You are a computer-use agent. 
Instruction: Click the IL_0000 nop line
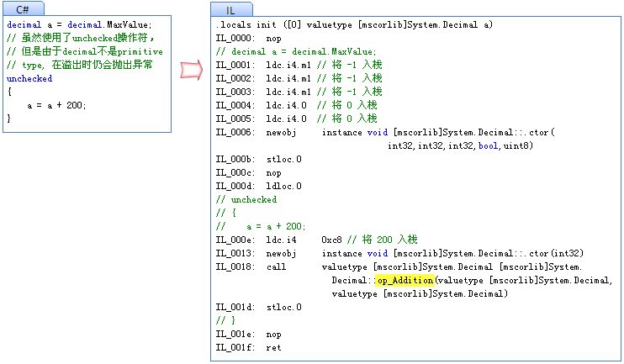point(249,38)
